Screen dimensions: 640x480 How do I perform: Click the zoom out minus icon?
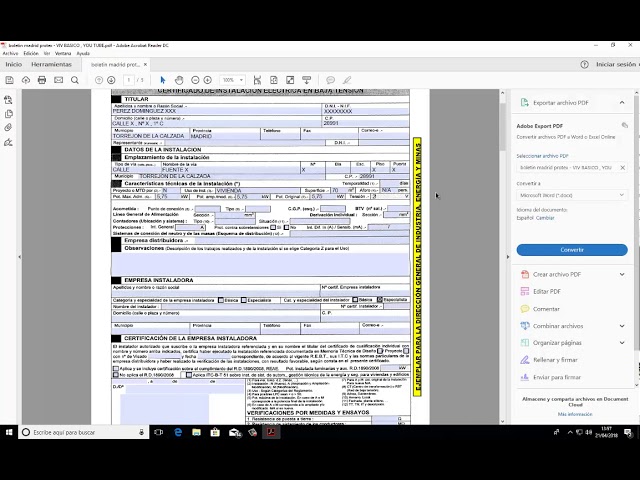click(x=196, y=80)
